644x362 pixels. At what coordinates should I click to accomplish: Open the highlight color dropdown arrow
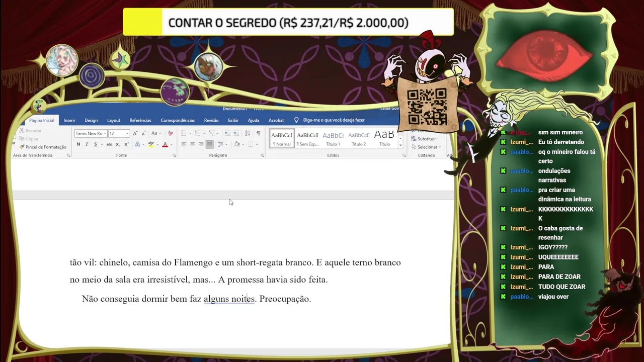[x=156, y=144]
